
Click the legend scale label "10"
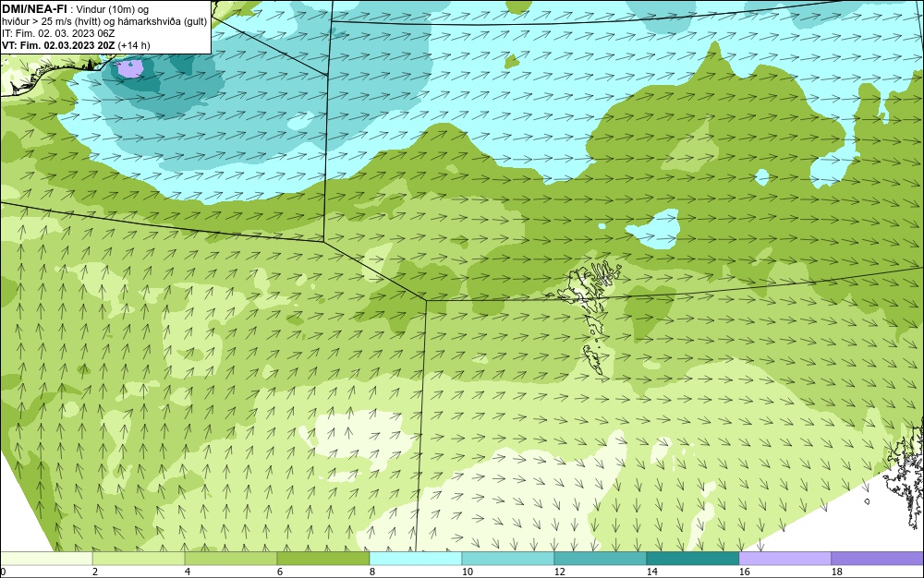coord(467,572)
